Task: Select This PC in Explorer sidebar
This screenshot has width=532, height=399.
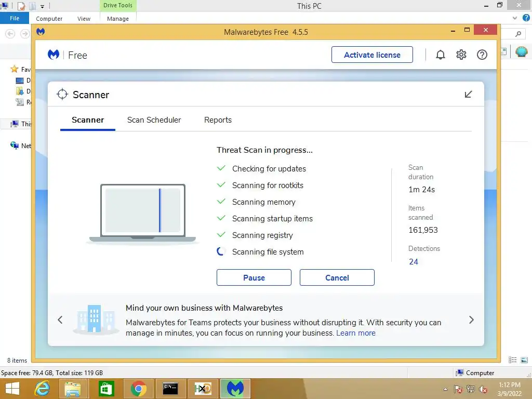Action: pyautogui.click(x=21, y=124)
